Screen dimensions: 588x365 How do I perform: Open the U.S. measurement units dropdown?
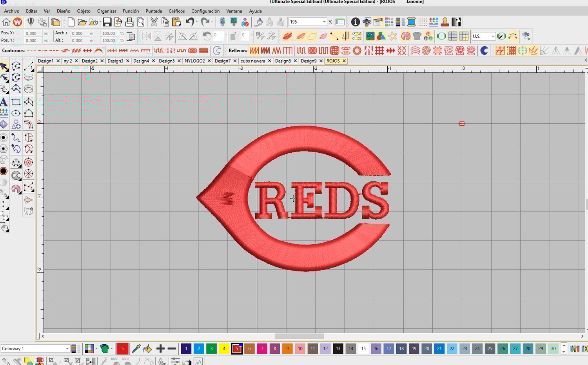[x=493, y=36]
